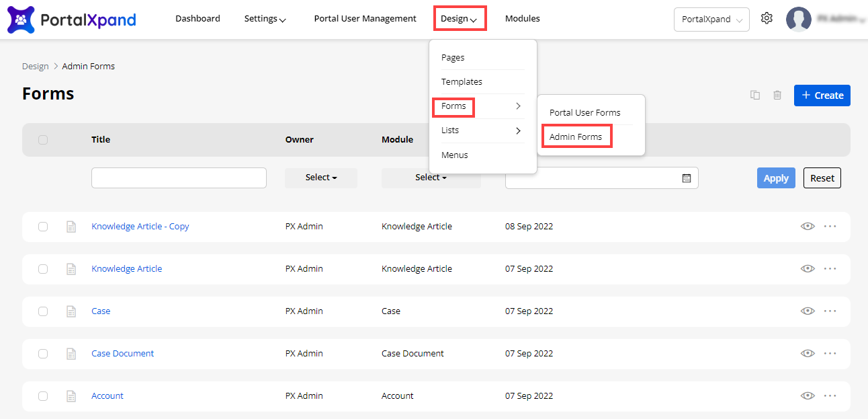Choose Templates in the Design menu
Image resolution: width=868 pixels, height=419 pixels.
point(462,82)
